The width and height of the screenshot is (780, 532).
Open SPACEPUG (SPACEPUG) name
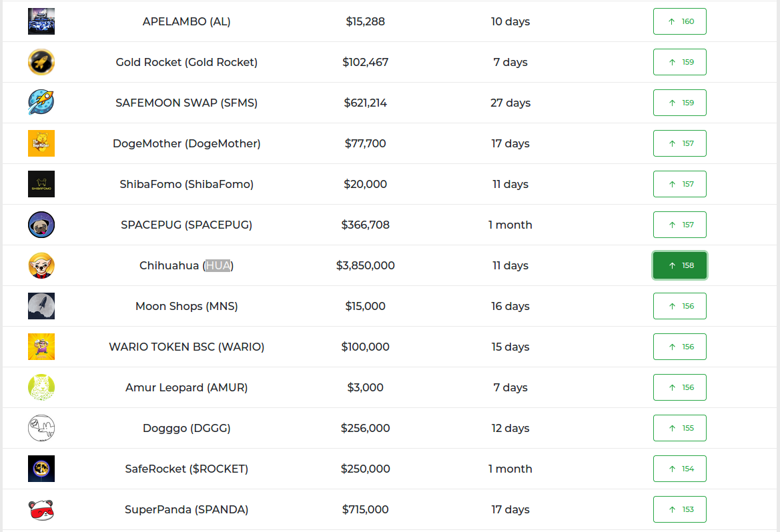187,225
